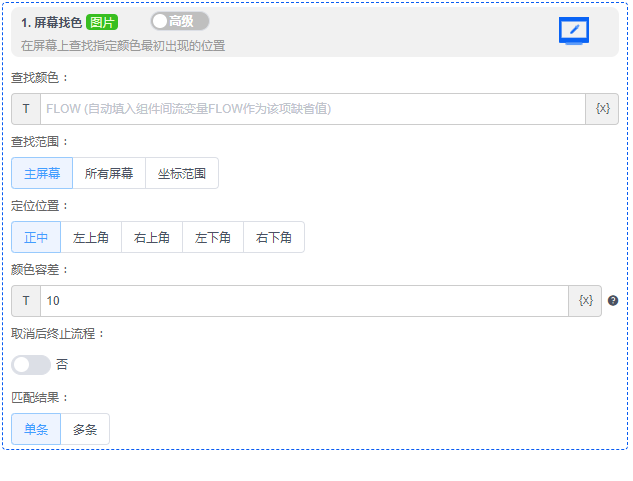
Task: Select 主屏幕 search range option
Action: (42, 173)
